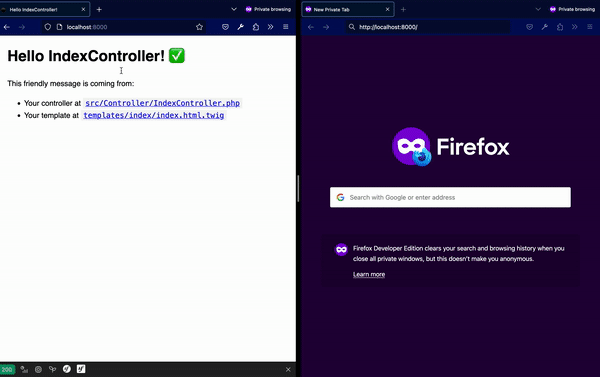Open developer tools wrench in left window
Image resolution: width=600 pixels, height=377 pixels.
(x=240, y=27)
